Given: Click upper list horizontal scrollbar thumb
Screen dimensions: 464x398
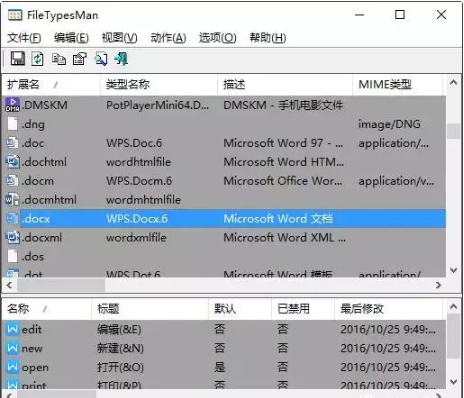Looking at the screenshot, I should pyautogui.click(x=61, y=285).
